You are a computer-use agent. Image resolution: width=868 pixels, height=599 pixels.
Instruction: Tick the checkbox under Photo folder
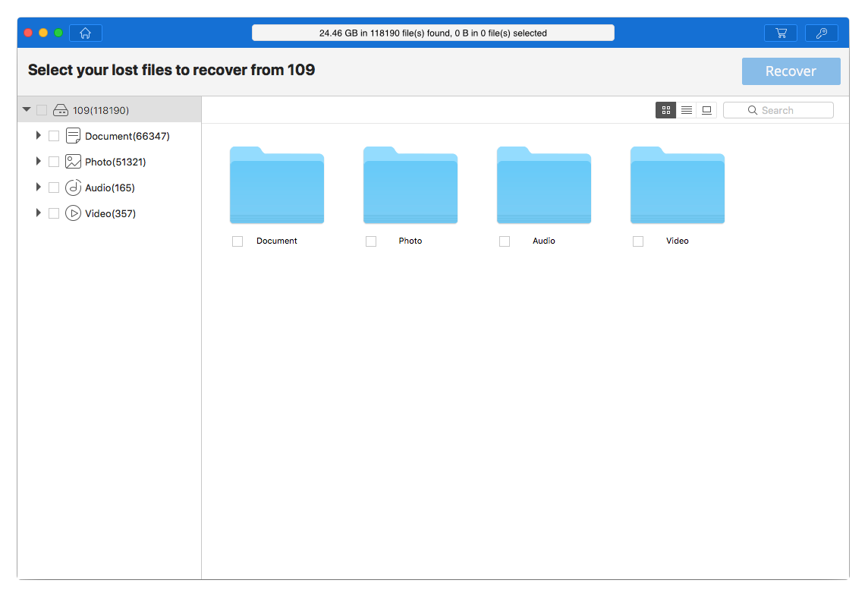click(x=371, y=241)
